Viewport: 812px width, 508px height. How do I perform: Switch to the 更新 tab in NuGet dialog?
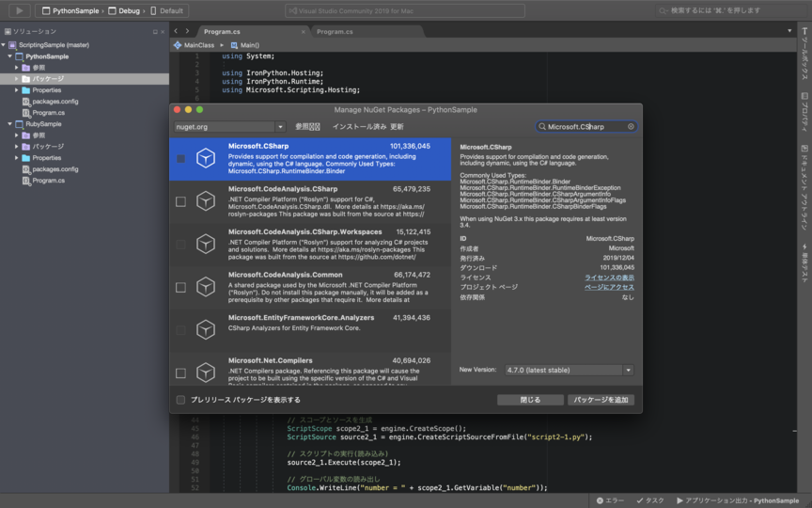tap(397, 126)
